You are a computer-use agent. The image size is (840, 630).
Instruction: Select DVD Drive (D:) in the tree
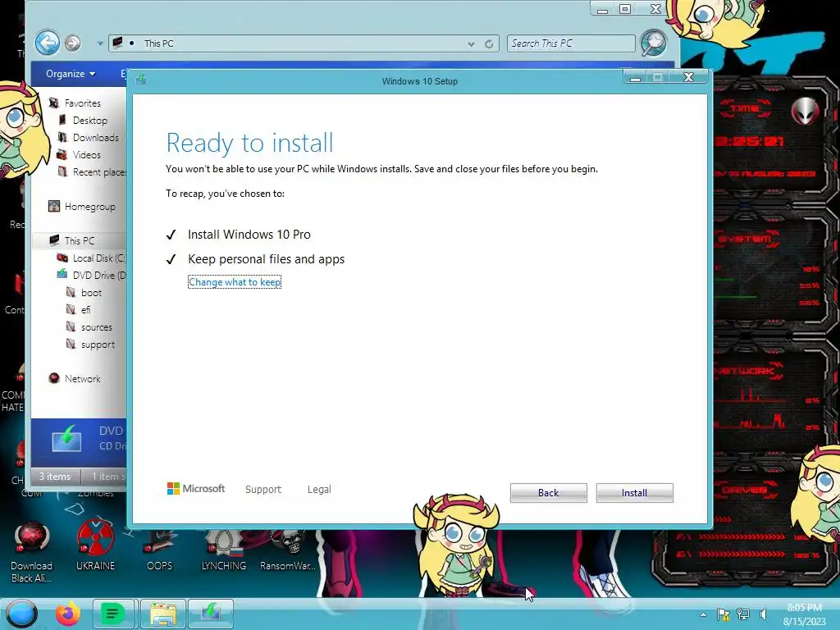(99, 276)
